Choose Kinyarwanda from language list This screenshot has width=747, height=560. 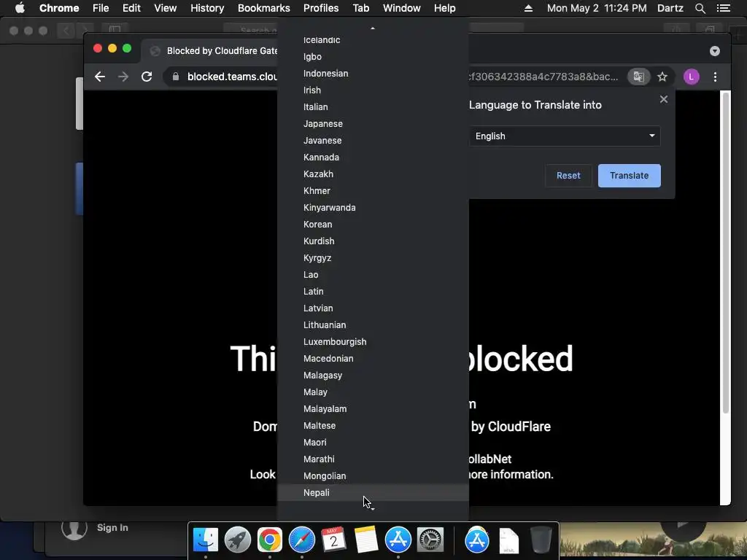click(x=373, y=208)
